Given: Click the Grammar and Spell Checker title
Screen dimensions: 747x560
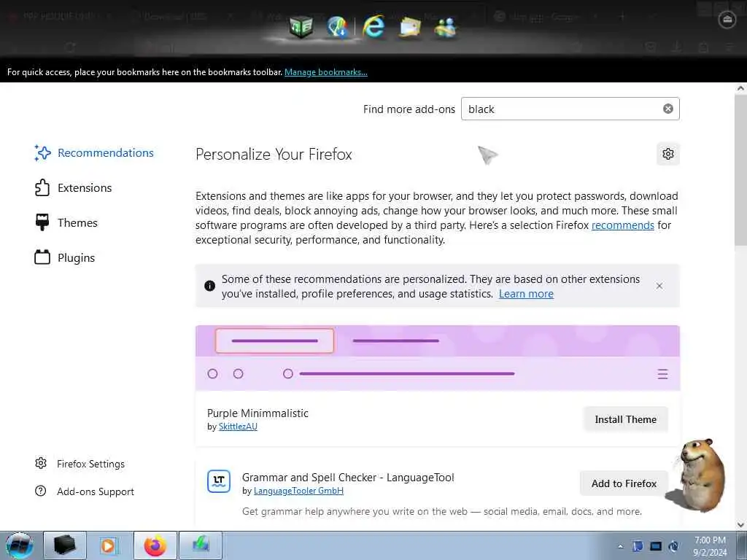Looking at the screenshot, I should [x=348, y=477].
